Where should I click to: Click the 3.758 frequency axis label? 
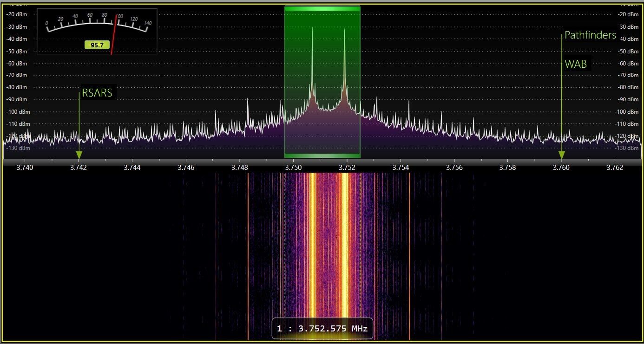pos(508,168)
